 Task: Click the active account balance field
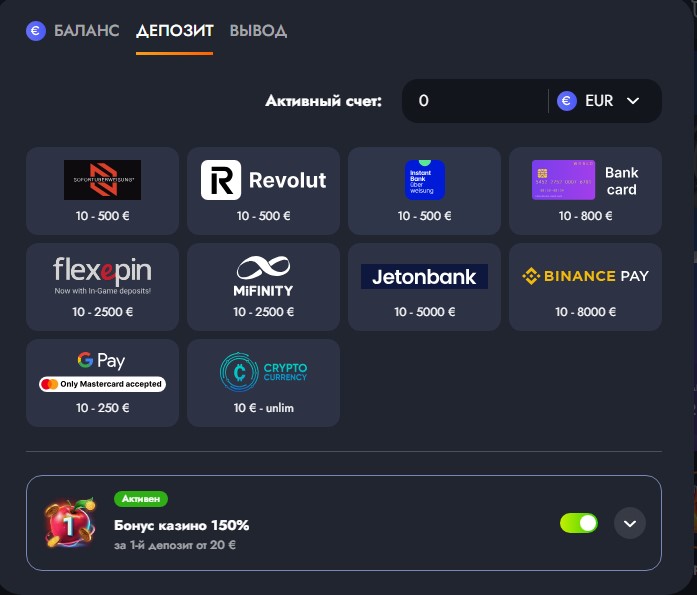[475, 101]
